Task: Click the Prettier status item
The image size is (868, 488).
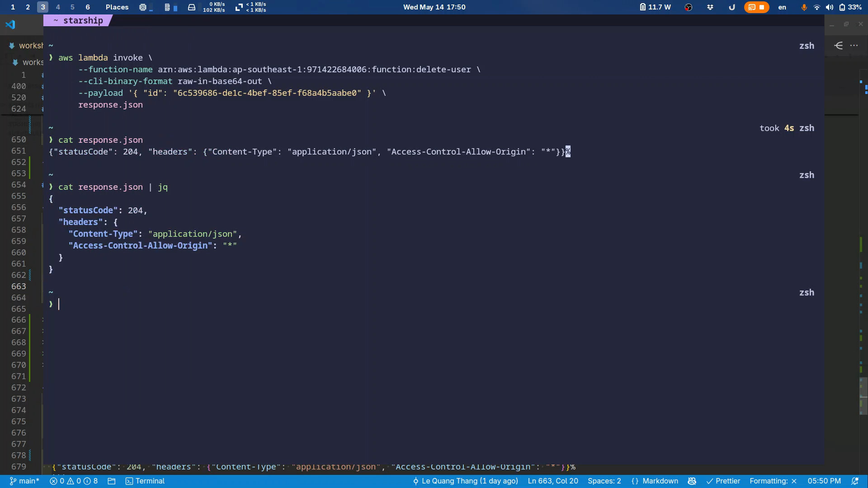Action: (x=723, y=481)
